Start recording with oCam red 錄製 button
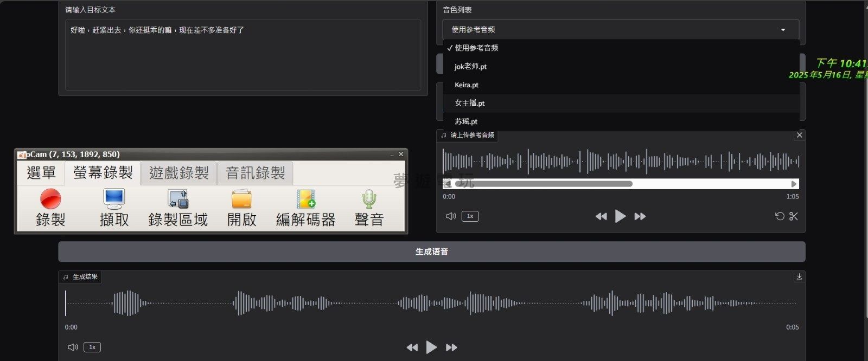The image size is (868, 361). (x=50, y=208)
